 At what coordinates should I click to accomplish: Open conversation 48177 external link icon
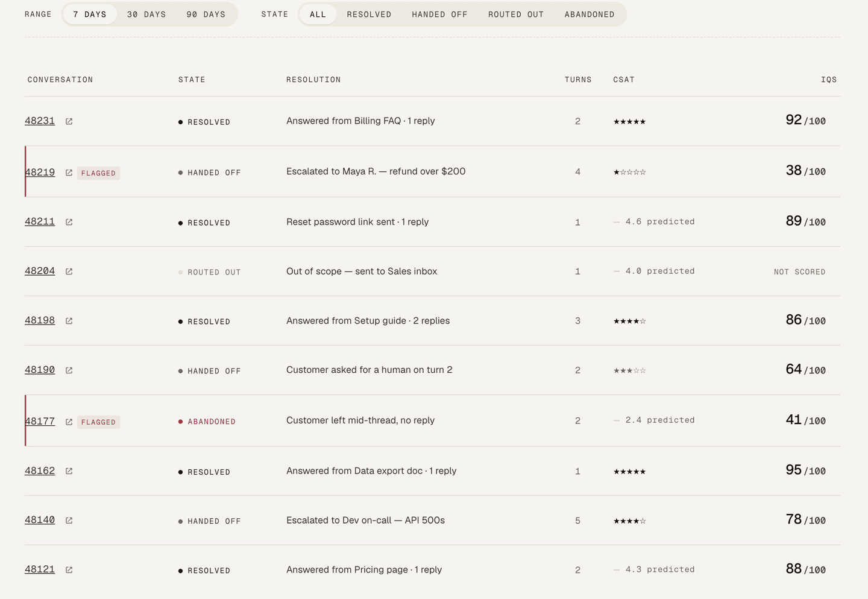coord(69,422)
